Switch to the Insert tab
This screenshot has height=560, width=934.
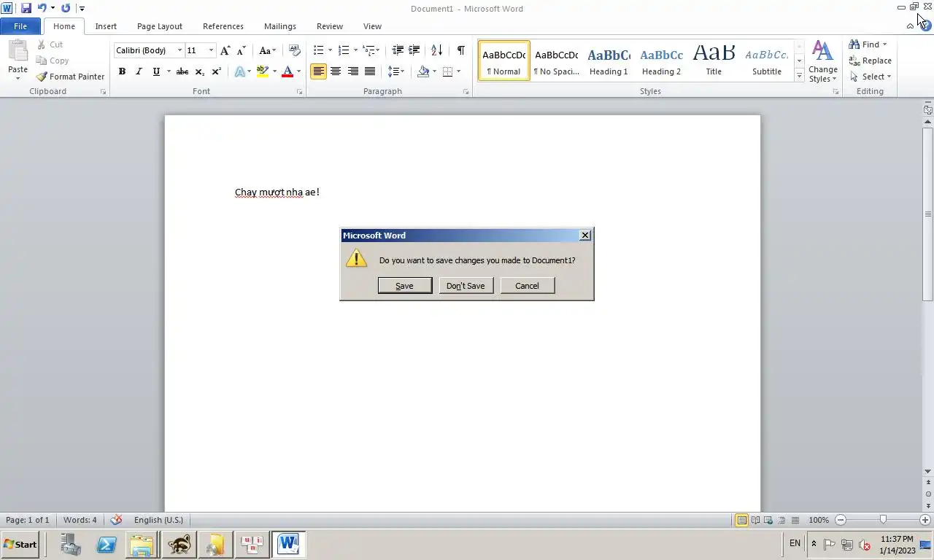(x=106, y=26)
